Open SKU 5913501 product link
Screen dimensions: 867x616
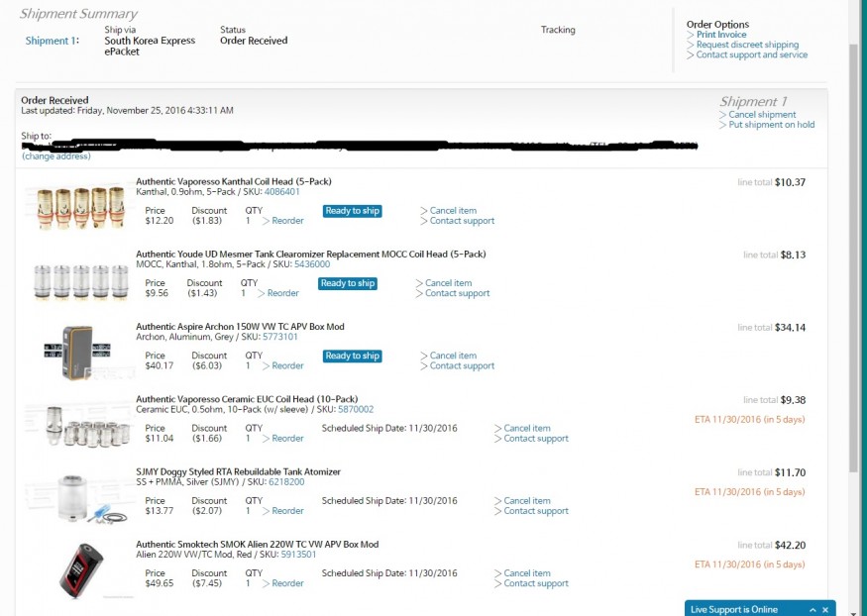[x=298, y=555]
